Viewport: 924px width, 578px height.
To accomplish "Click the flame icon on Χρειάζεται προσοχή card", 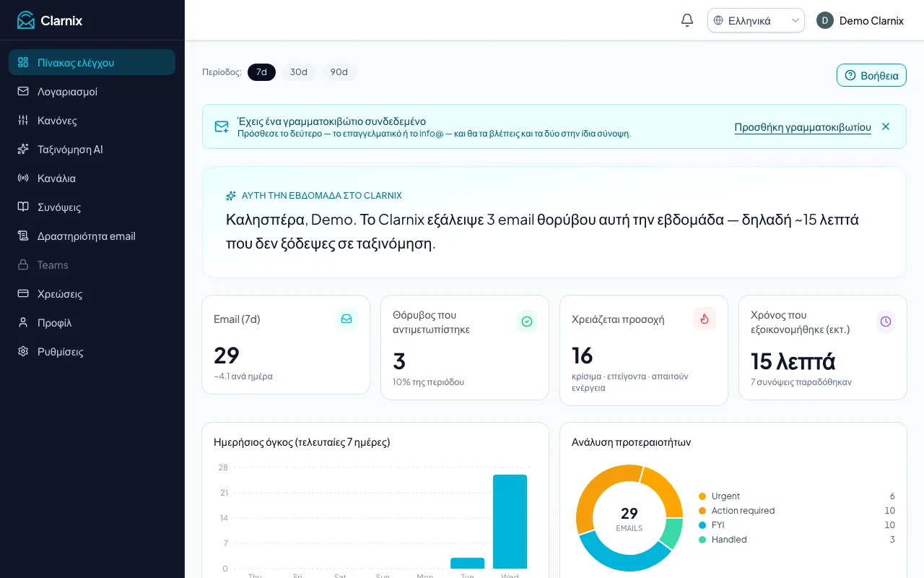I will pyautogui.click(x=705, y=319).
